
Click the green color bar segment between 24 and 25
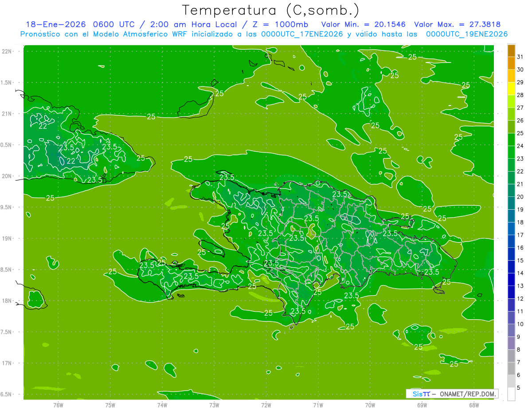511,140
